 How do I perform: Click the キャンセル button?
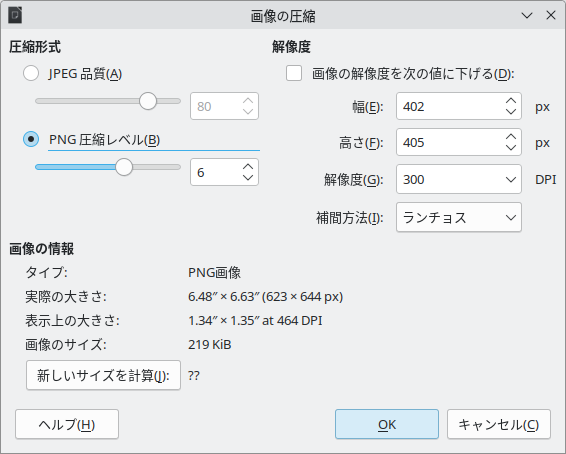click(499, 424)
